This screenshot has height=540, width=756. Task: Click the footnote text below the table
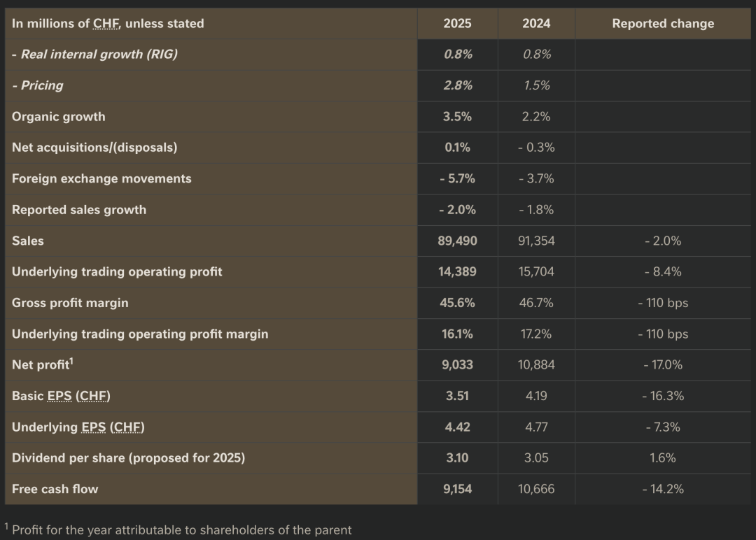[x=181, y=530]
